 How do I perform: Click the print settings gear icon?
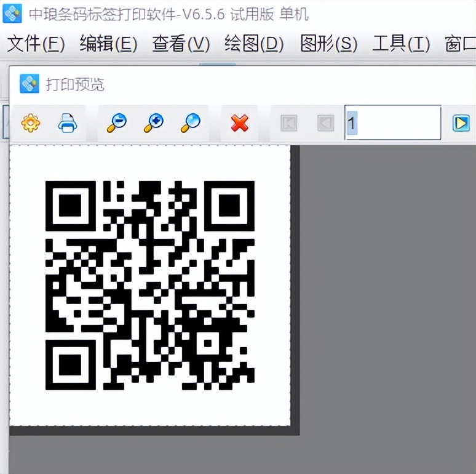coord(31,123)
